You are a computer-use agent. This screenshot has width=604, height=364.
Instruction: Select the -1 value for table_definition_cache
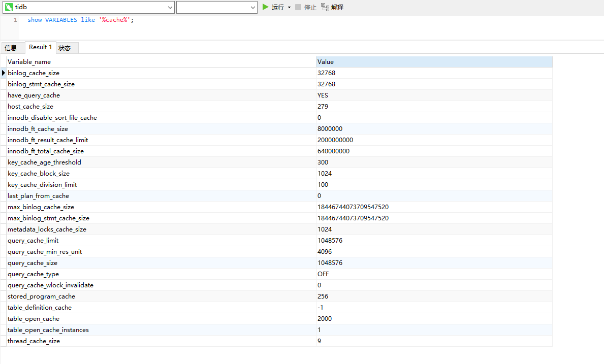(x=321, y=308)
